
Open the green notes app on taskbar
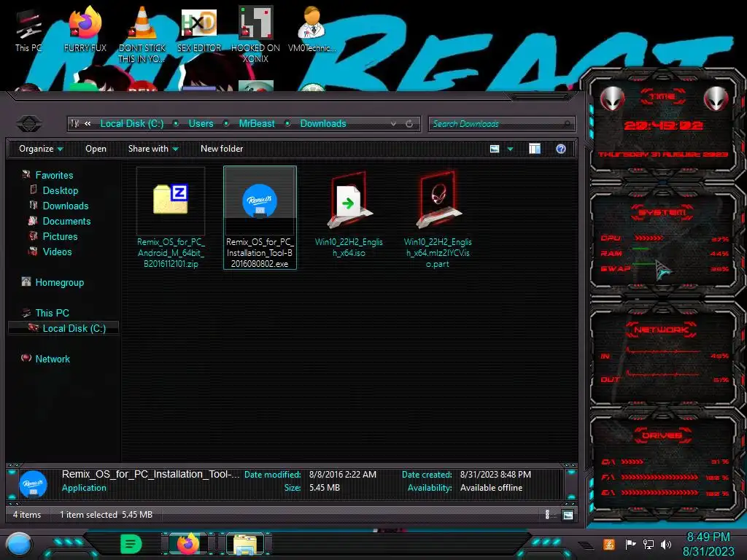point(131,544)
